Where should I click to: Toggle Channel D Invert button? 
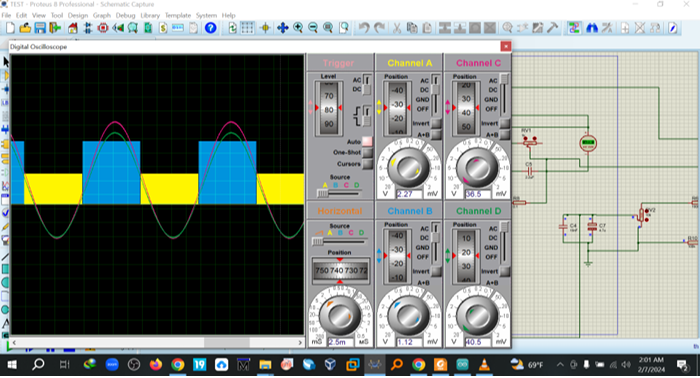(x=504, y=271)
